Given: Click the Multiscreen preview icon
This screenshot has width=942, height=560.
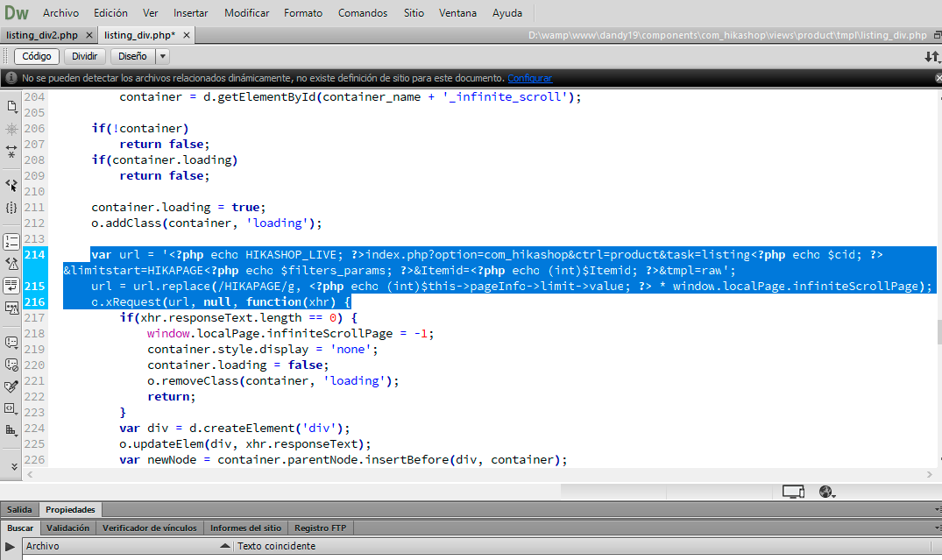Looking at the screenshot, I should point(793,492).
